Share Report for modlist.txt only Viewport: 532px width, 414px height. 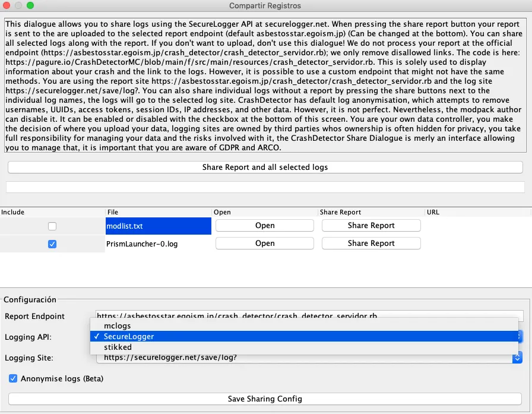coord(371,226)
